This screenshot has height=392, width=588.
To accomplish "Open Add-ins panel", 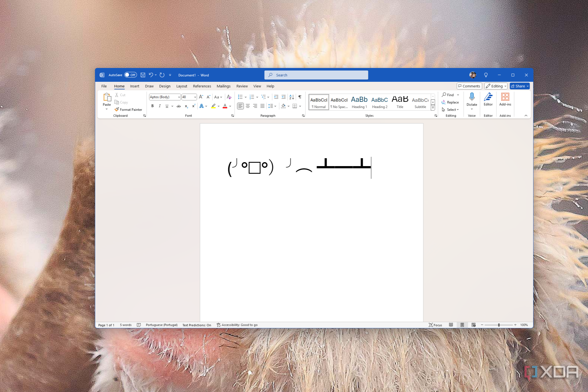I will (x=505, y=100).
